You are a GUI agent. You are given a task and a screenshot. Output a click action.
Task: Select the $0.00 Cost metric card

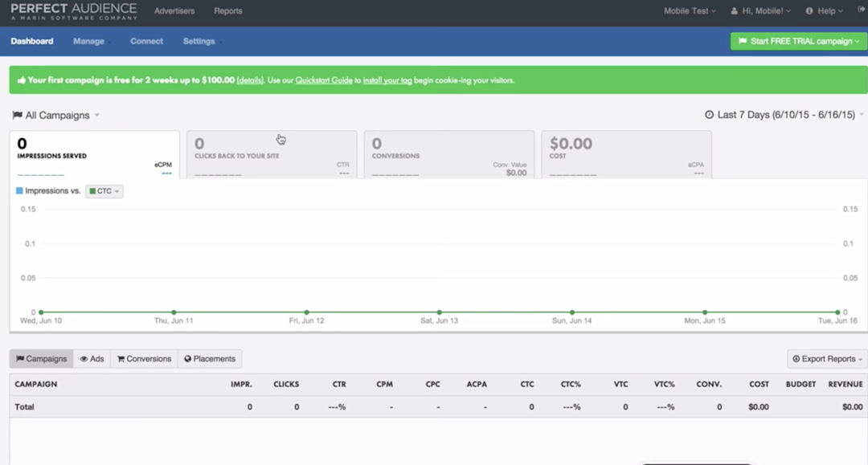[626, 155]
